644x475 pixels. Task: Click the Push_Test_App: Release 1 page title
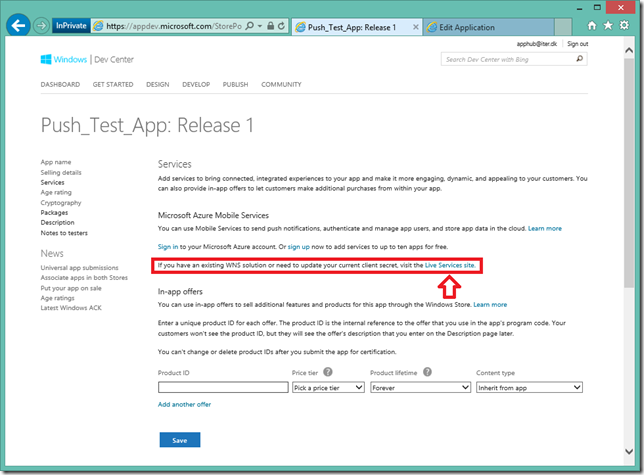(147, 125)
